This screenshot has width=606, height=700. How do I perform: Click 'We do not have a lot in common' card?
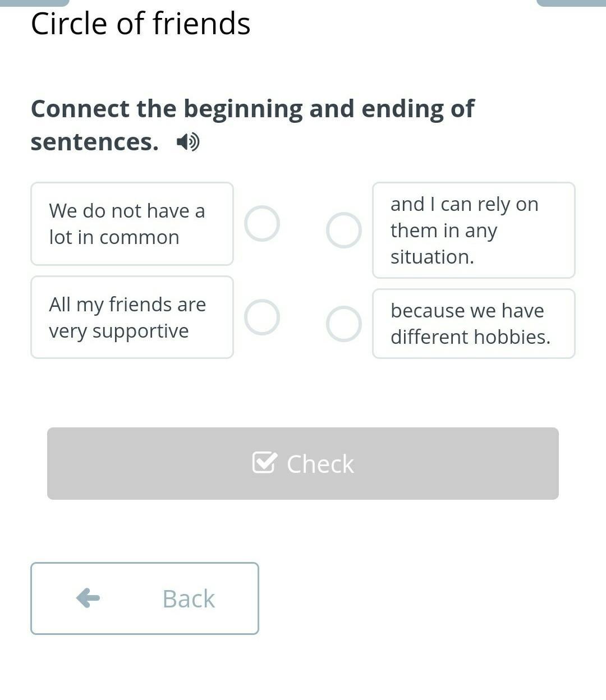(132, 224)
